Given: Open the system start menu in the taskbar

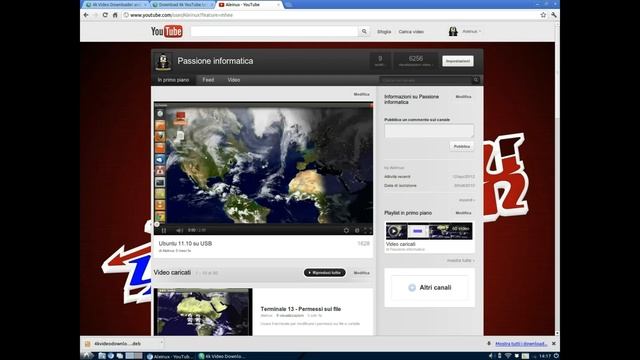Looking at the screenshot, I should 87,356.
